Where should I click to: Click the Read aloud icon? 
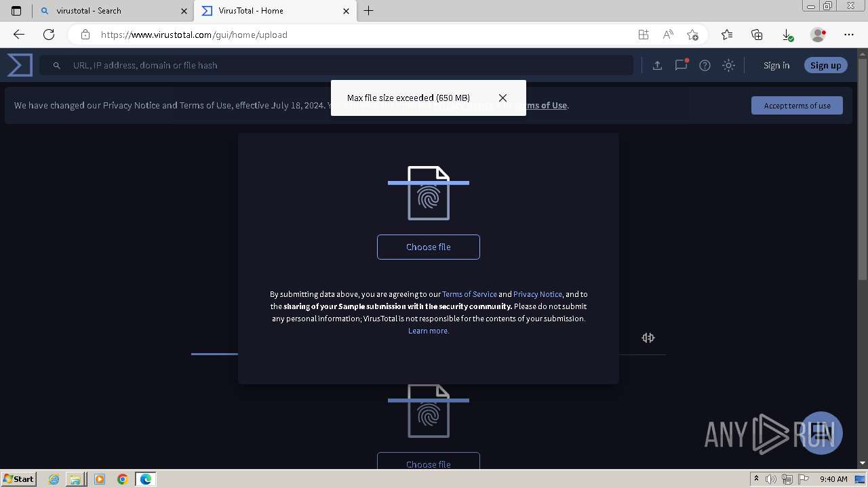[x=668, y=35]
